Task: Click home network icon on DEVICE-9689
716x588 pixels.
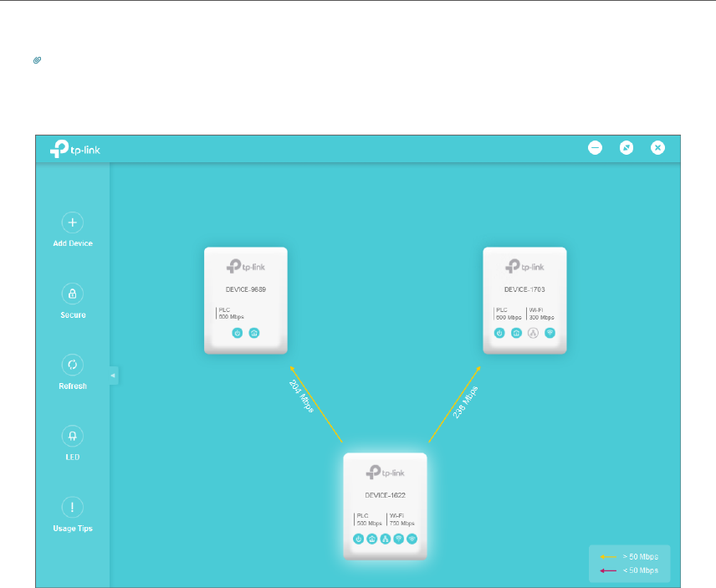Action: click(x=254, y=333)
